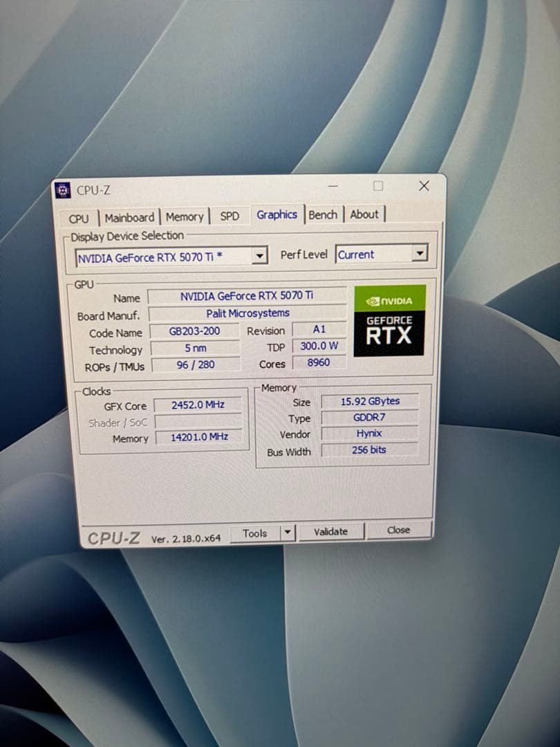Open the display device selection dropdown
The image size is (560, 747).
coord(260,256)
